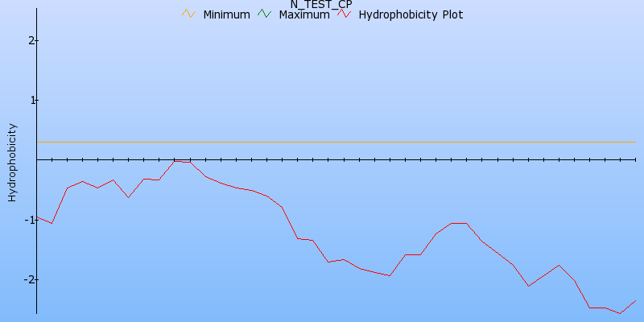Screen dimensions: 644x322
Task: Click the vertical Hydrophobicity axis label
Action: pos(12,162)
